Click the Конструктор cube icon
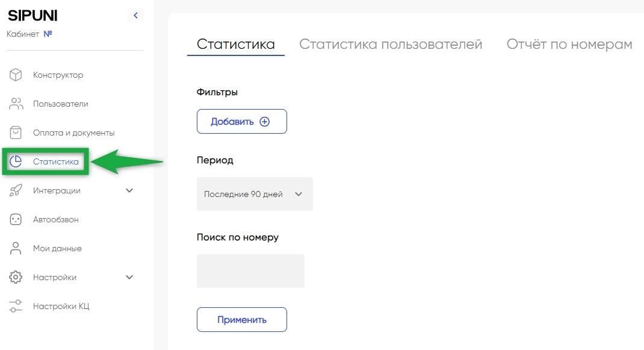The height and width of the screenshot is (350, 644). [16, 75]
